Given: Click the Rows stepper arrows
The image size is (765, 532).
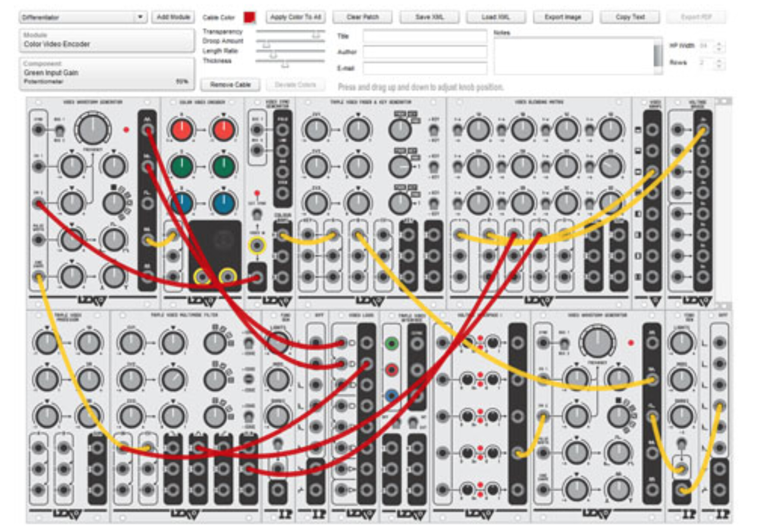Looking at the screenshot, I should click(x=718, y=63).
